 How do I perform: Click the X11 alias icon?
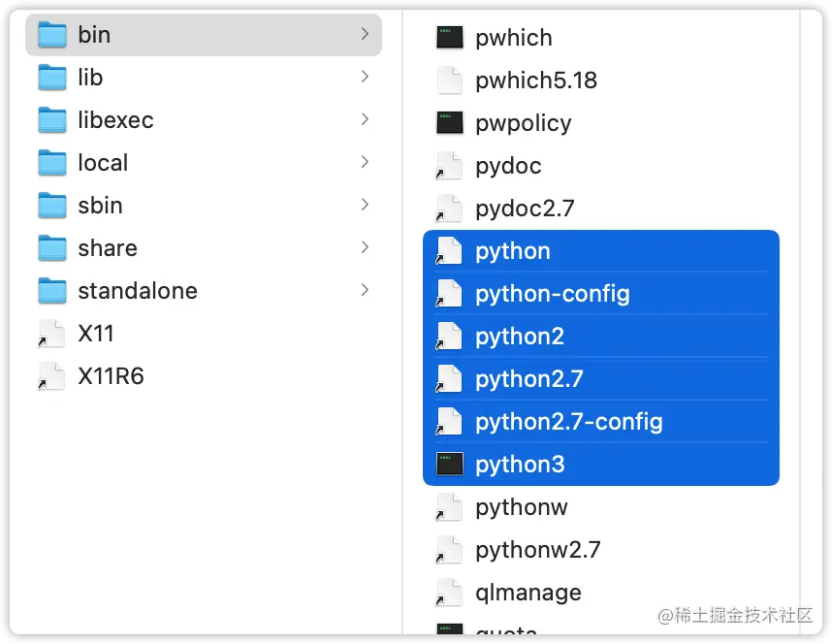(51, 333)
